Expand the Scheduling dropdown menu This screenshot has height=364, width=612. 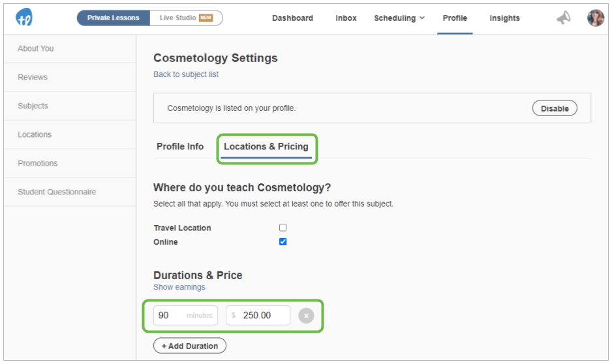click(x=399, y=18)
